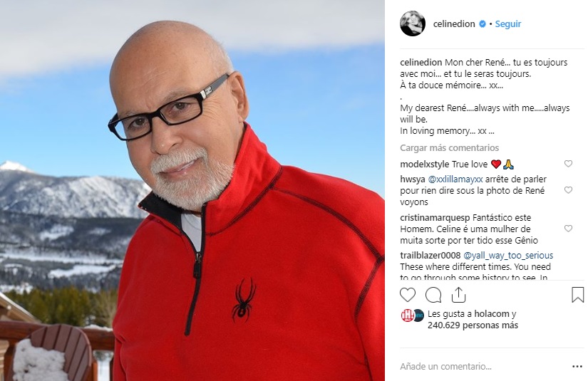
Task: Click the Añade un comentario field
Action: [483, 366]
